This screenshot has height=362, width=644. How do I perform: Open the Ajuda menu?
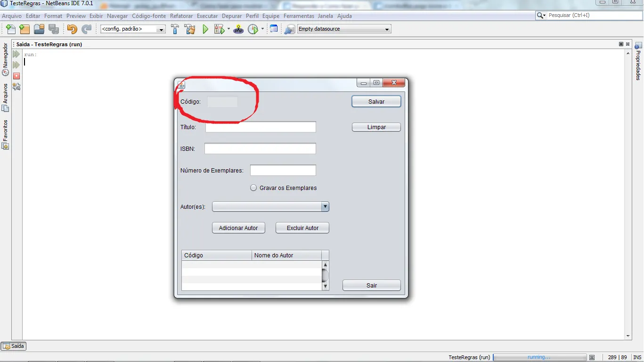tap(344, 16)
